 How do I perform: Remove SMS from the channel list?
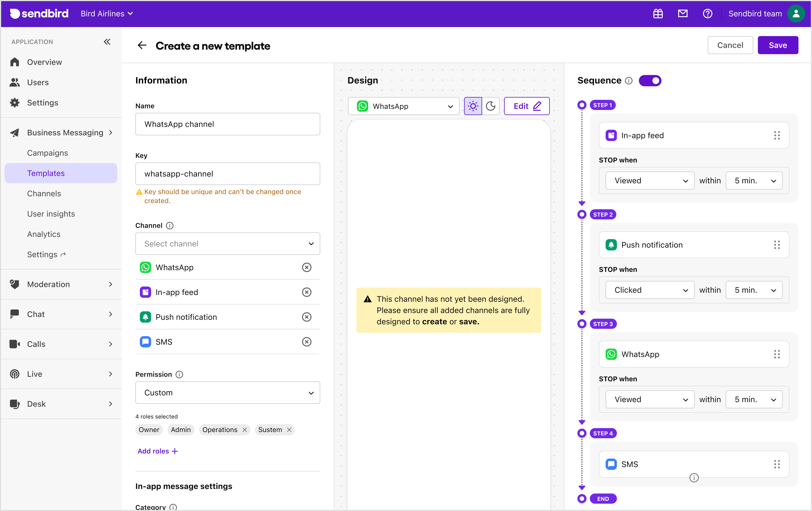[x=307, y=342]
